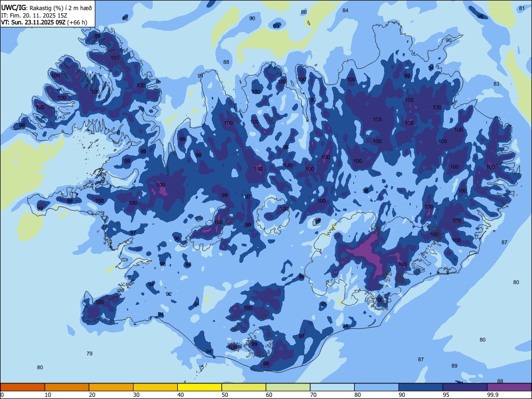Click the humidity value '86' on the map

pyautogui.click(x=304, y=12)
